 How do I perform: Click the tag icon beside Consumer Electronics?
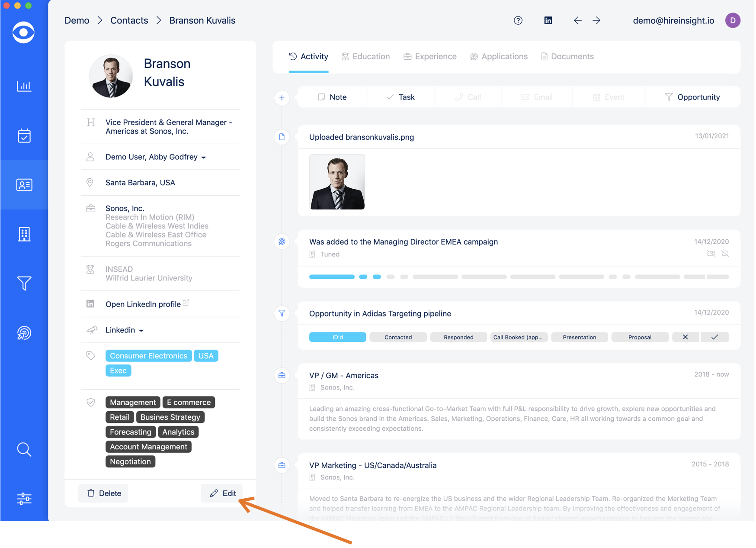tap(91, 356)
